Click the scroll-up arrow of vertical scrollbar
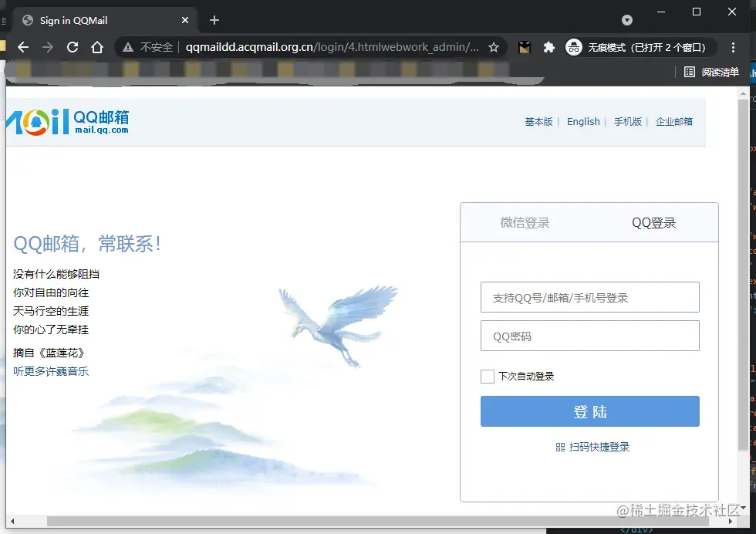 [743, 93]
